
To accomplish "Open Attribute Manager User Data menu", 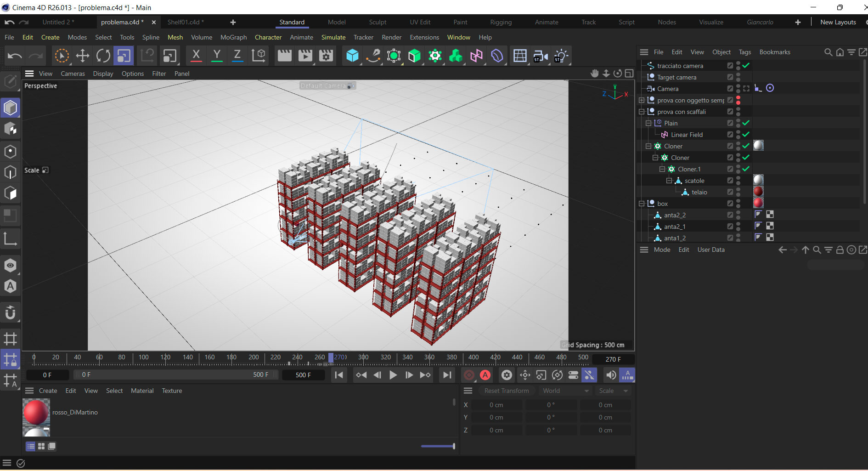I will point(710,250).
